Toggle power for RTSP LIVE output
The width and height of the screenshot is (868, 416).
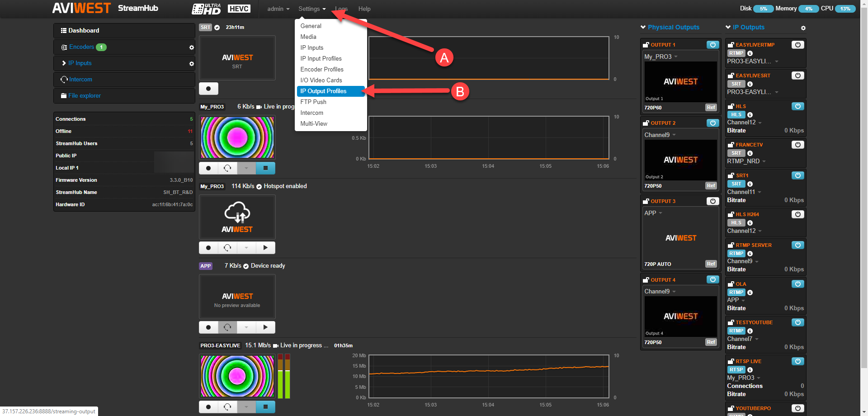pyautogui.click(x=798, y=361)
